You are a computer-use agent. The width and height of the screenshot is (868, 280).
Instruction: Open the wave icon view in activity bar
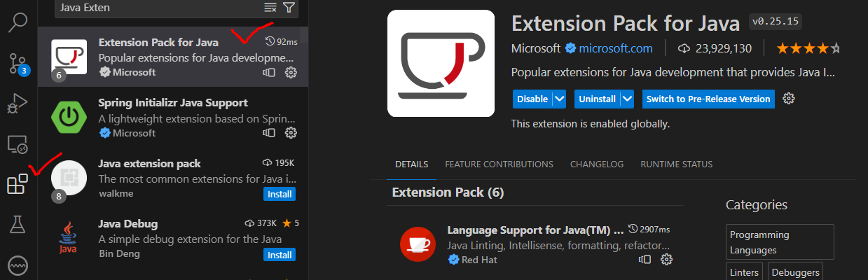pyautogui.click(x=18, y=265)
